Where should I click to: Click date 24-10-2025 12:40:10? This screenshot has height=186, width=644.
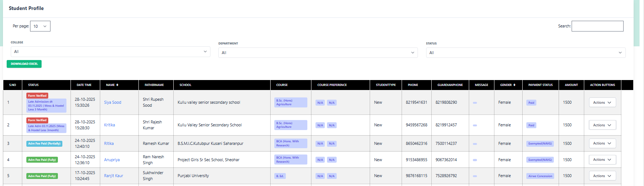[85, 143]
